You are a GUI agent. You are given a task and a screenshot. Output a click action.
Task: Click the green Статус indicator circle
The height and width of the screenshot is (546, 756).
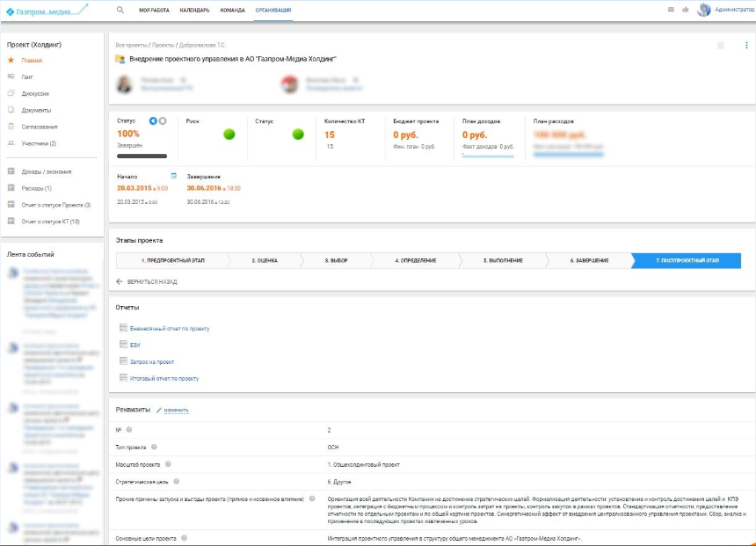click(299, 135)
